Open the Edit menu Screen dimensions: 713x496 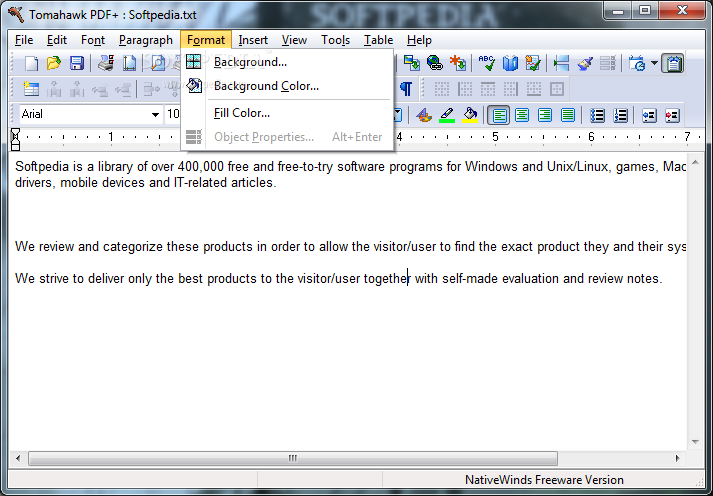click(57, 40)
